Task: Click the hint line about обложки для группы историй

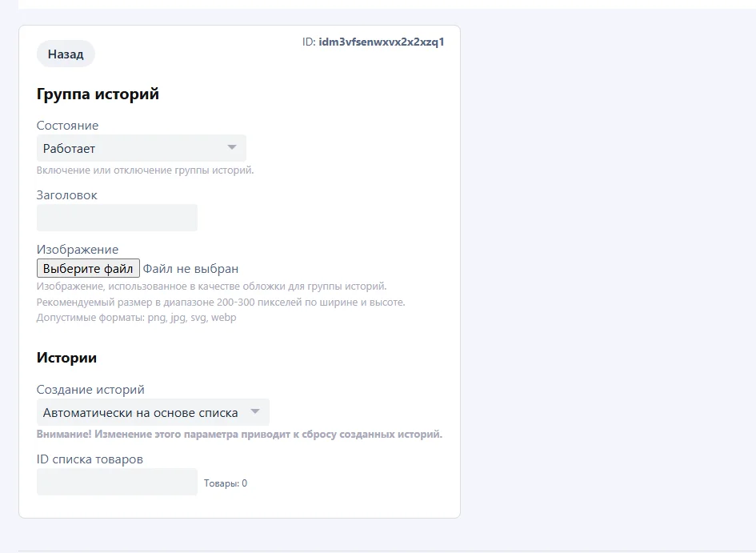Action: click(x=212, y=287)
